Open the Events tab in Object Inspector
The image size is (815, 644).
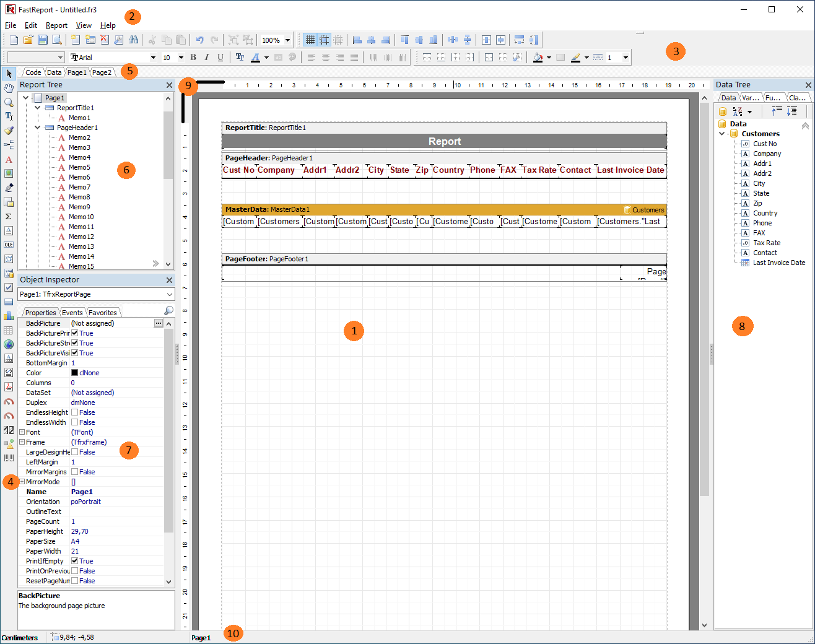tap(72, 313)
